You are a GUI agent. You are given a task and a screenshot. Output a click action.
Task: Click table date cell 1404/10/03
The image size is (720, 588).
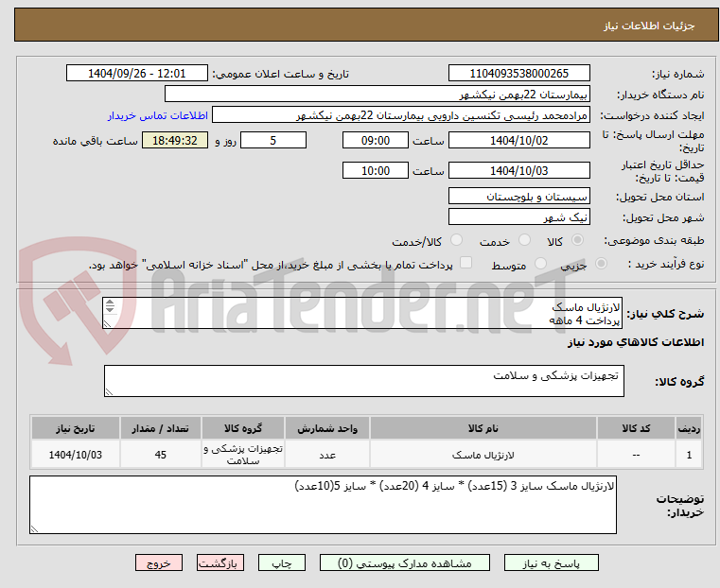coord(76,455)
